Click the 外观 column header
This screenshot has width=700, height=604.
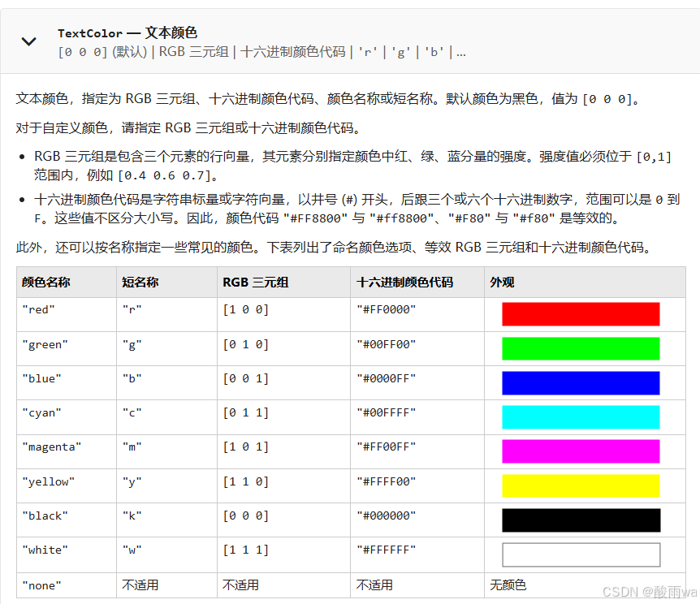585,283
